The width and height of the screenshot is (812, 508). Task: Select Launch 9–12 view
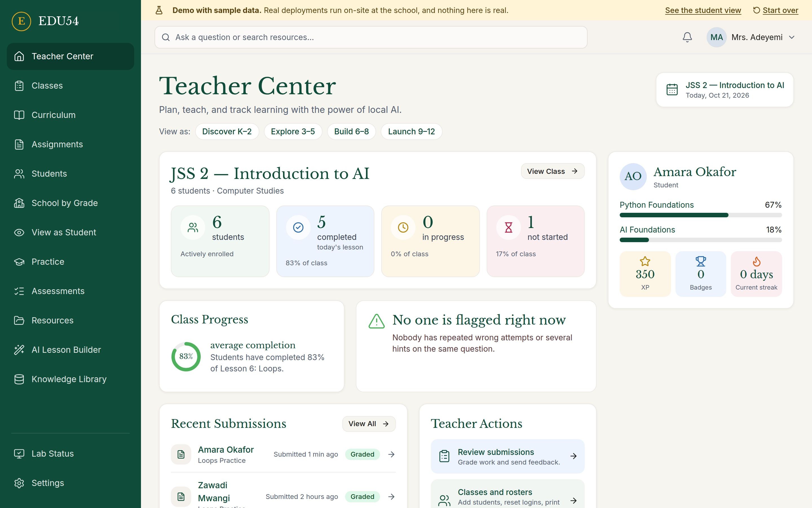pyautogui.click(x=411, y=131)
